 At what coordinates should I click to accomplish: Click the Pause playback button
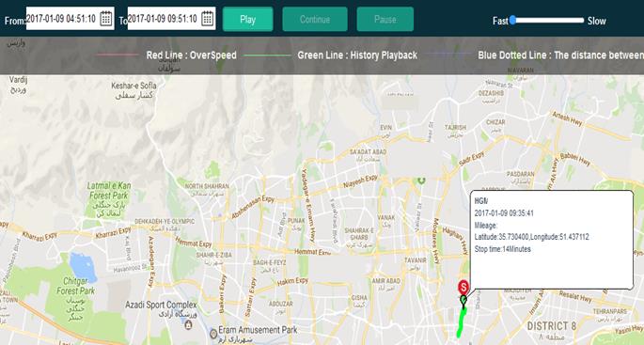(x=385, y=20)
